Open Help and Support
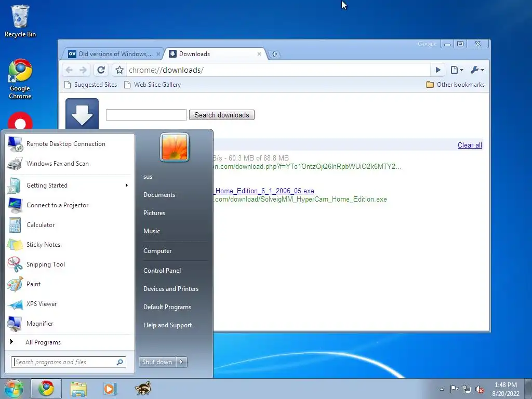The width and height of the screenshot is (532, 399). point(167,325)
